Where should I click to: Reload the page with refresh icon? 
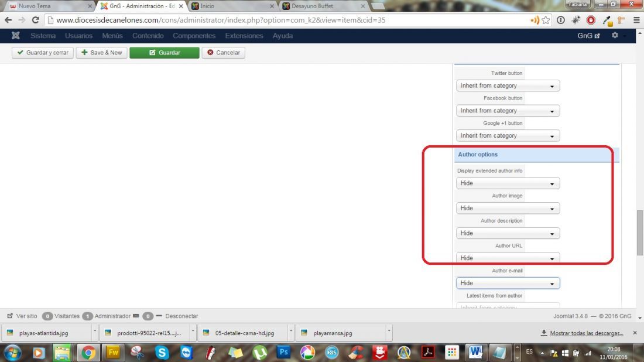[x=36, y=20]
